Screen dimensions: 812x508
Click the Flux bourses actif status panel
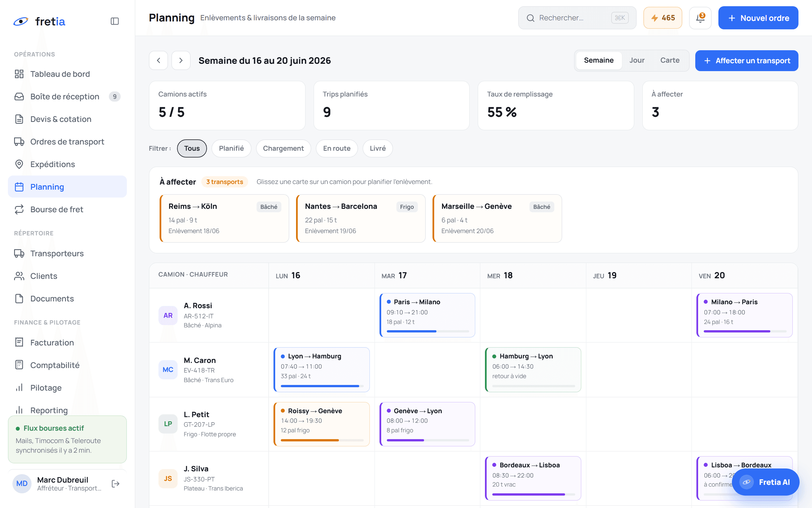(67, 439)
